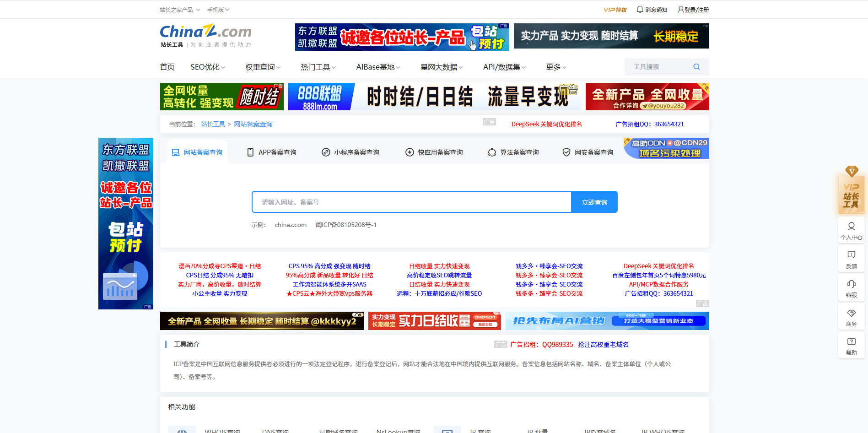Click the search magnifier in 工具搜索
This screenshot has width=868, height=433.
coord(696,66)
